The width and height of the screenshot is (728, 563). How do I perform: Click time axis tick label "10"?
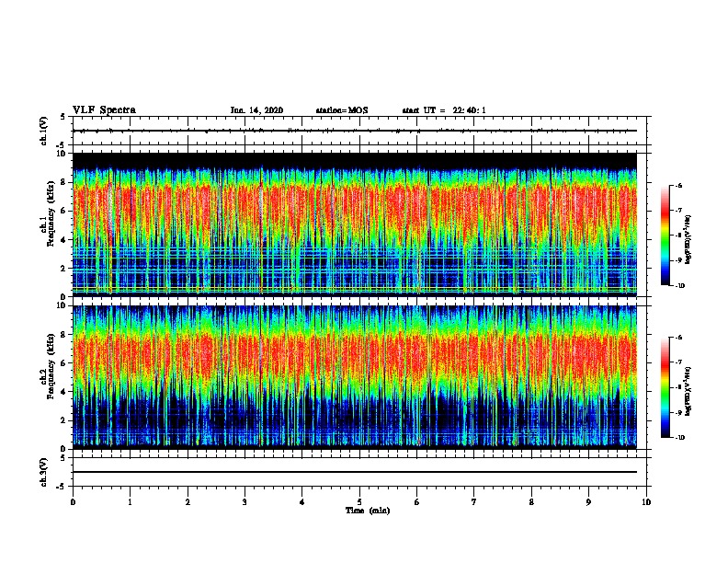(x=646, y=502)
